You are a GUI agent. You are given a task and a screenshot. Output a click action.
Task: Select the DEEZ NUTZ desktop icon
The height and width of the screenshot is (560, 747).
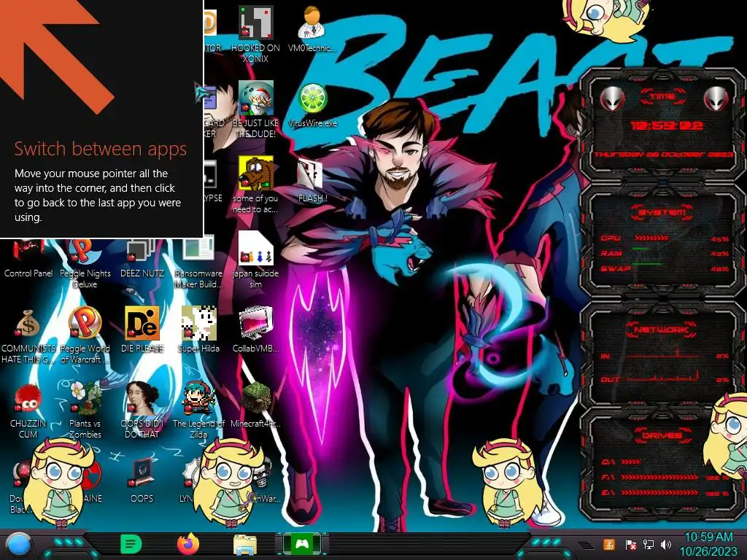142,259
